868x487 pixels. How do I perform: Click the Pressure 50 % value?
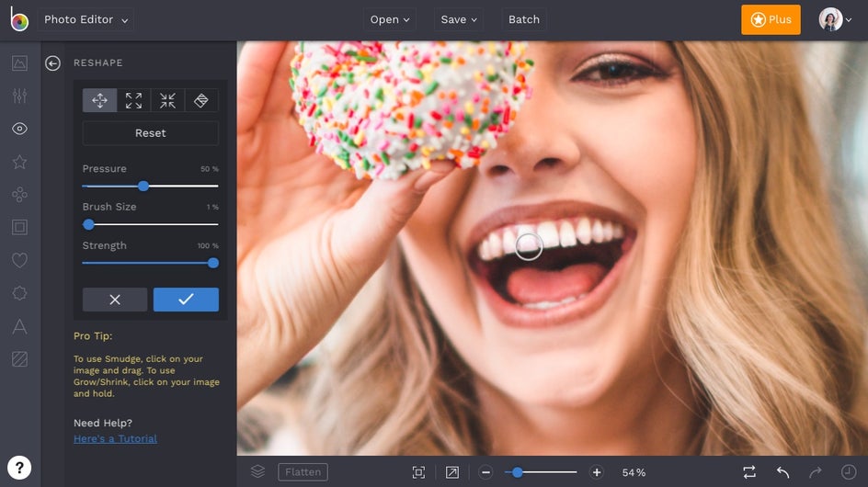210,169
